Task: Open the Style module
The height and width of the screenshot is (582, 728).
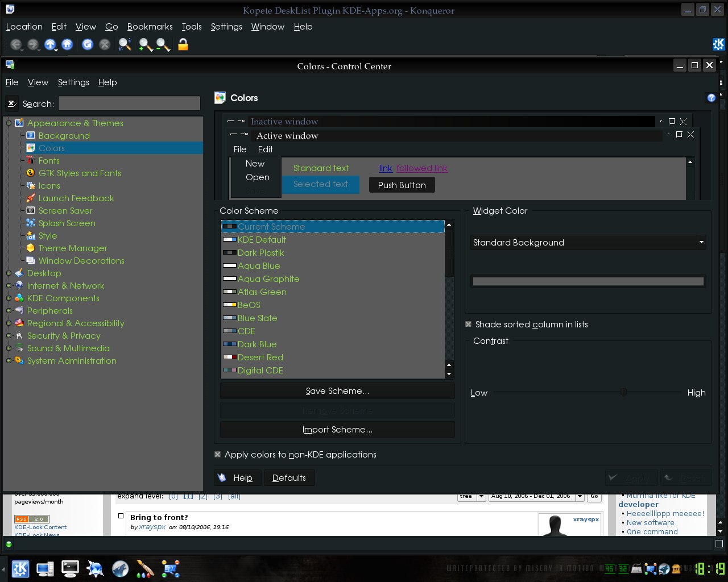Action: (x=48, y=235)
